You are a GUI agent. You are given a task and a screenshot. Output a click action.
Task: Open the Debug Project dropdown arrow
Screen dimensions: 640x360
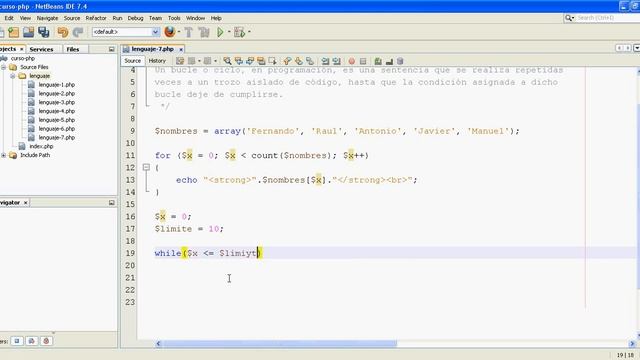249,32
